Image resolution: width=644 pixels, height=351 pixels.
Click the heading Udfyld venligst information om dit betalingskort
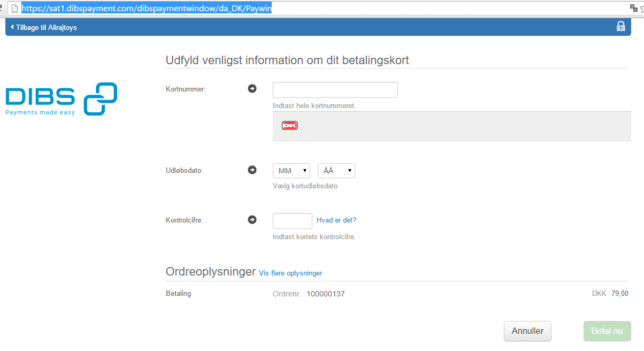287,60
